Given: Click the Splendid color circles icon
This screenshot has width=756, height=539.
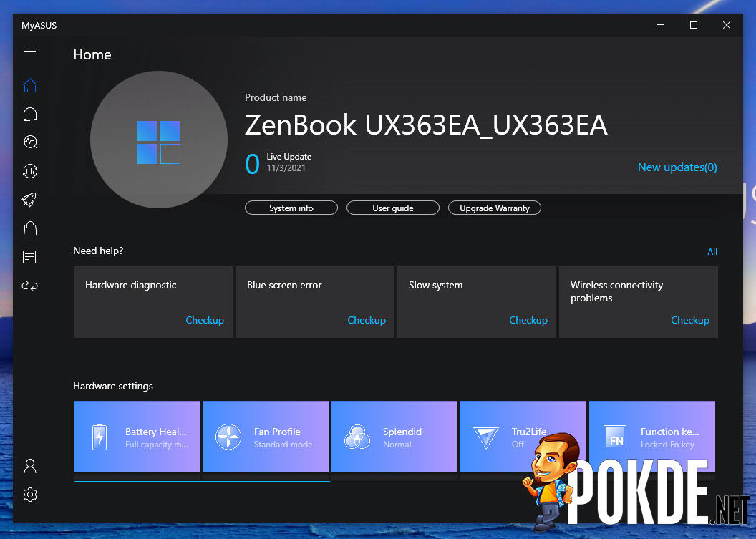Looking at the screenshot, I should pos(357,437).
